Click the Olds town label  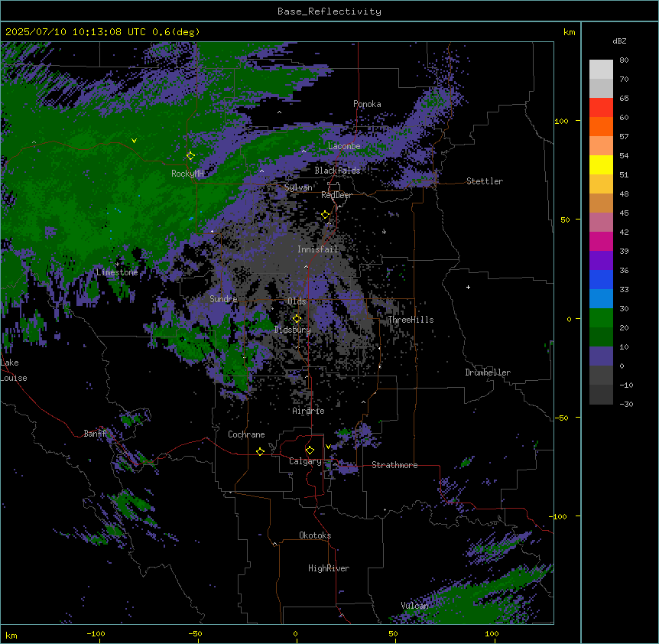(297, 301)
